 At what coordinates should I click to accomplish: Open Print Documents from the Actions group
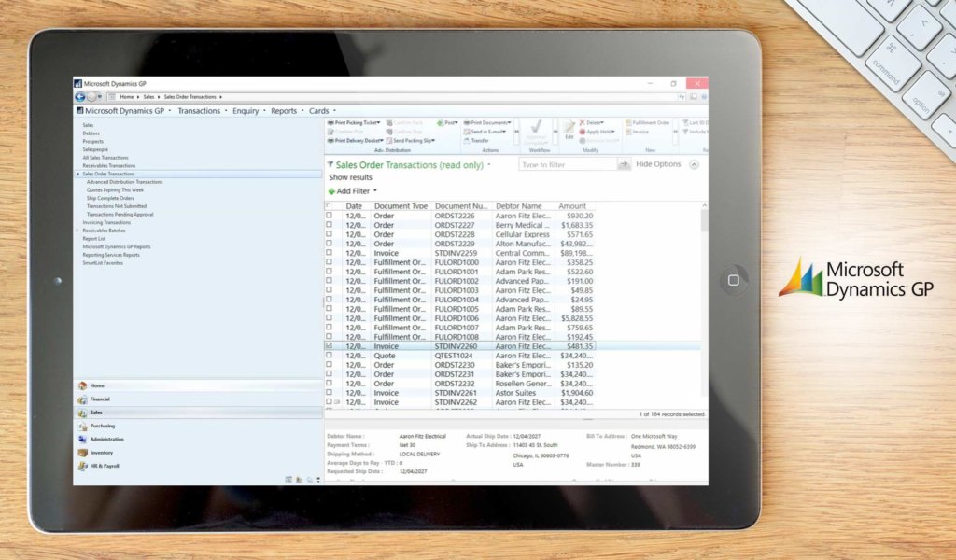tap(471, 122)
